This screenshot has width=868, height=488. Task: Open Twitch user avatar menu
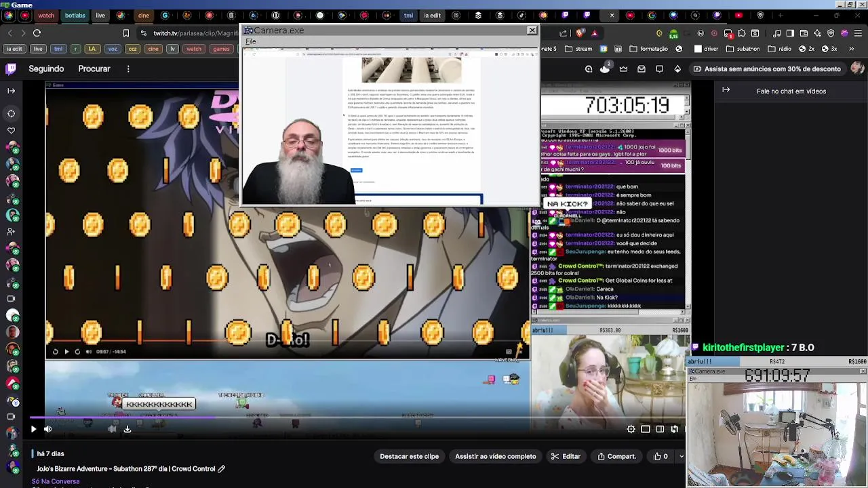click(857, 68)
